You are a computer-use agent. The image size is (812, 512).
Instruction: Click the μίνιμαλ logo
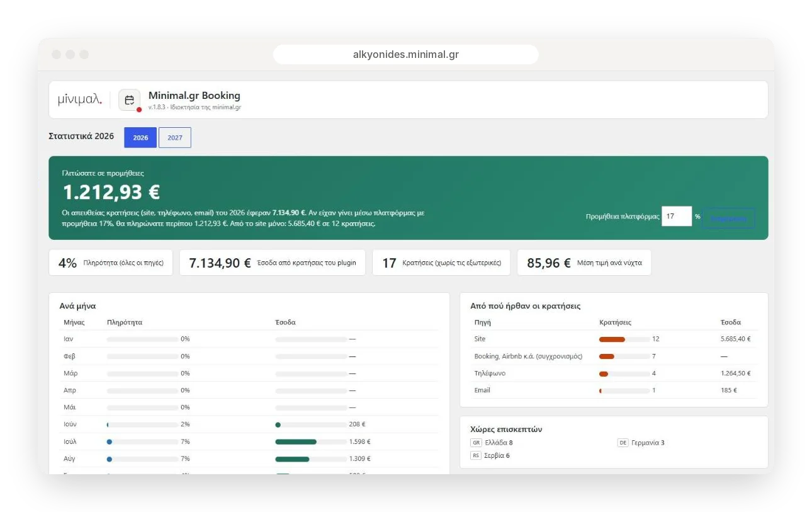(x=79, y=100)
